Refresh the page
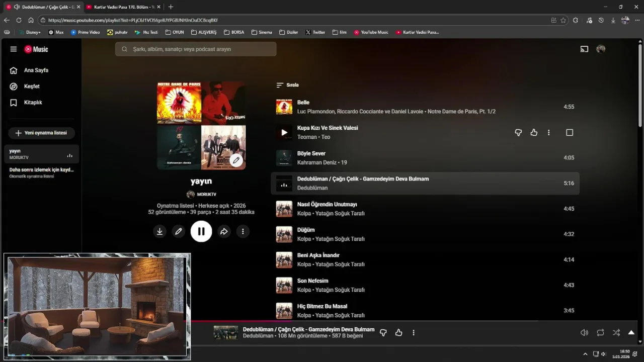 (19, 20)
